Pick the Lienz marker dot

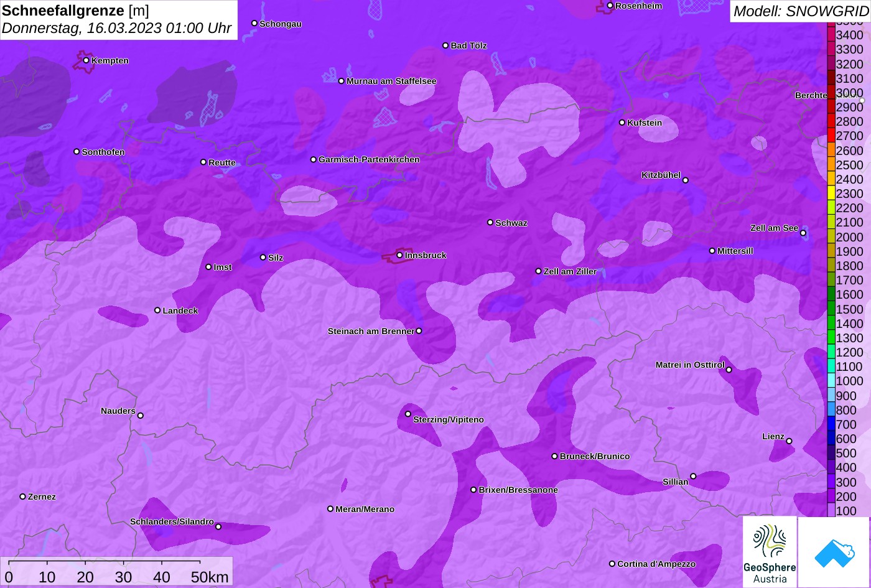pyautogui.click(x=789, y=441)
